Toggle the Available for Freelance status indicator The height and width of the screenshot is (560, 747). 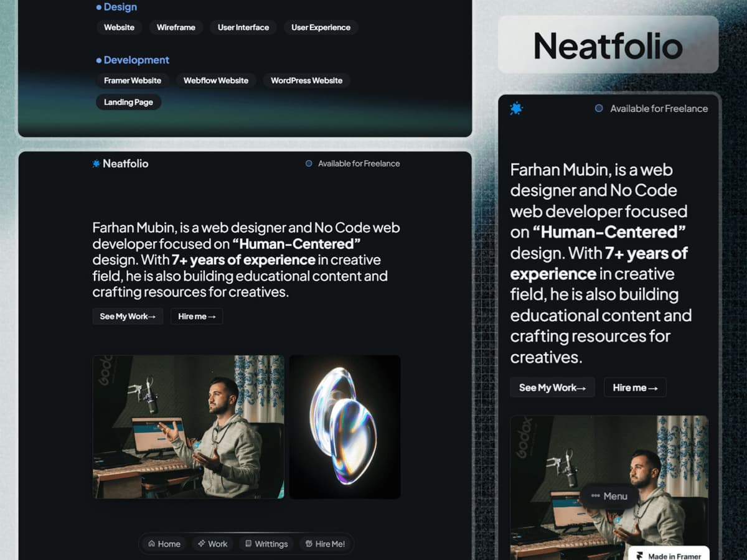tap(308, 164)
